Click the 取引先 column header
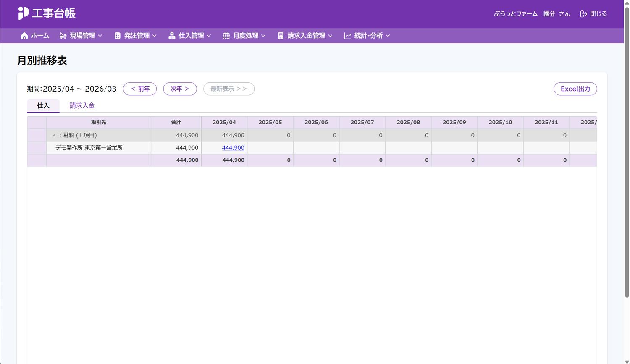Image resolution: width=630 pixels, height=364 pixels. (99, 123)
